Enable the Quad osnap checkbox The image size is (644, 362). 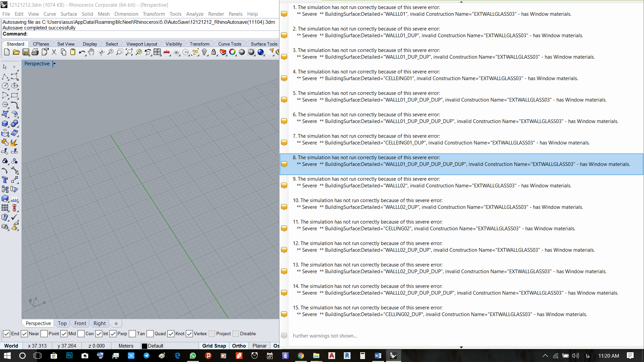point(150,334)
